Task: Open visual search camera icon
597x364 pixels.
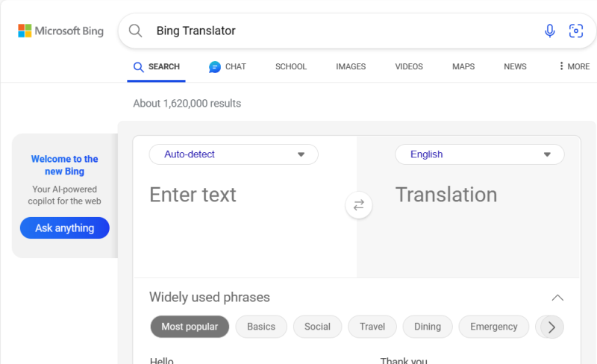Action: (575, 31)
